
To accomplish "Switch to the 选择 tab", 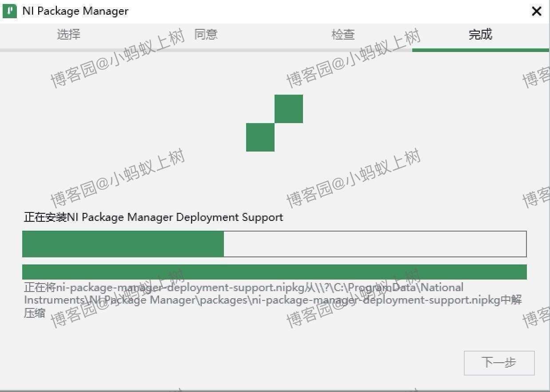I will 68,35.
